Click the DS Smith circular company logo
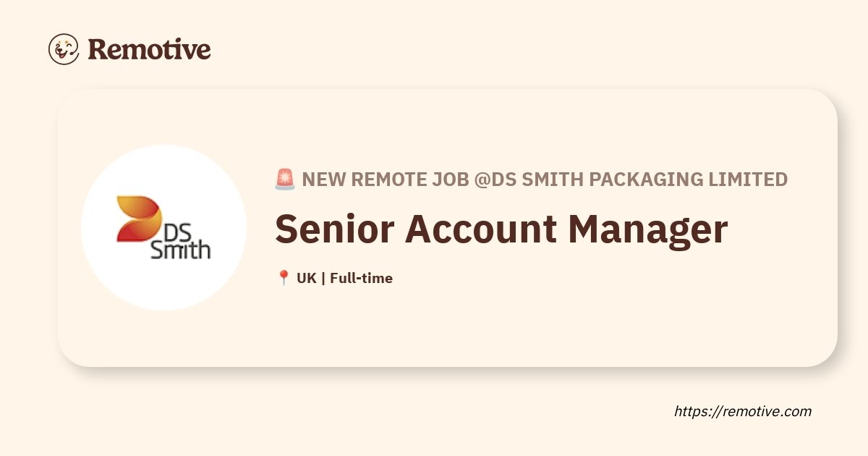 click(x=163, y=228)
